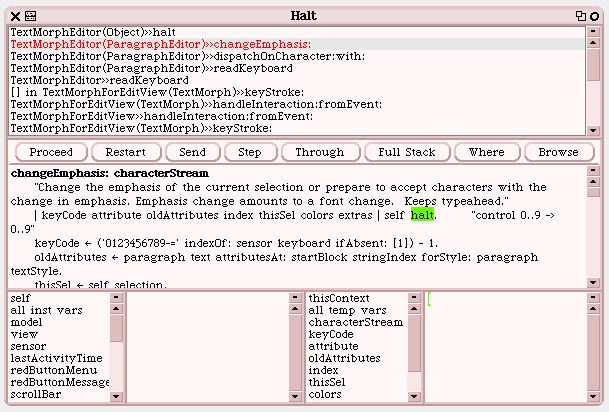The width and height of the screenshot is (609, 412).
Task: Click context list scroll up arrow
Action: (x=414, y=309)
